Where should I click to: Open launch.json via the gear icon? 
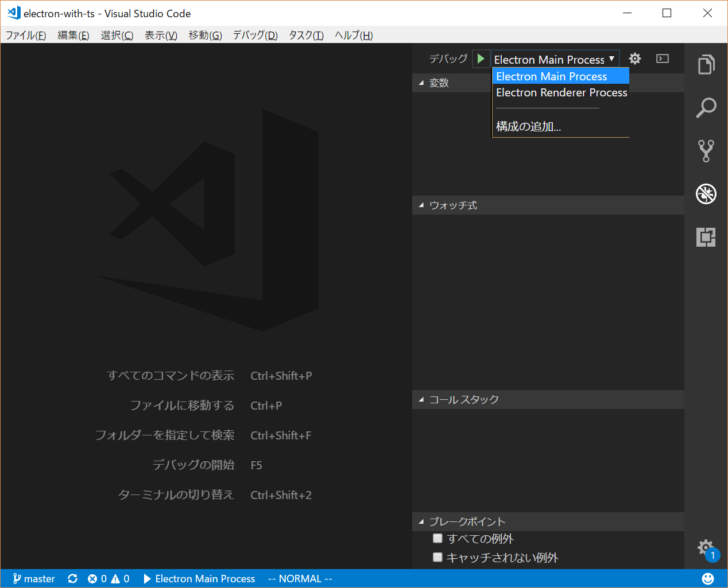634,59
